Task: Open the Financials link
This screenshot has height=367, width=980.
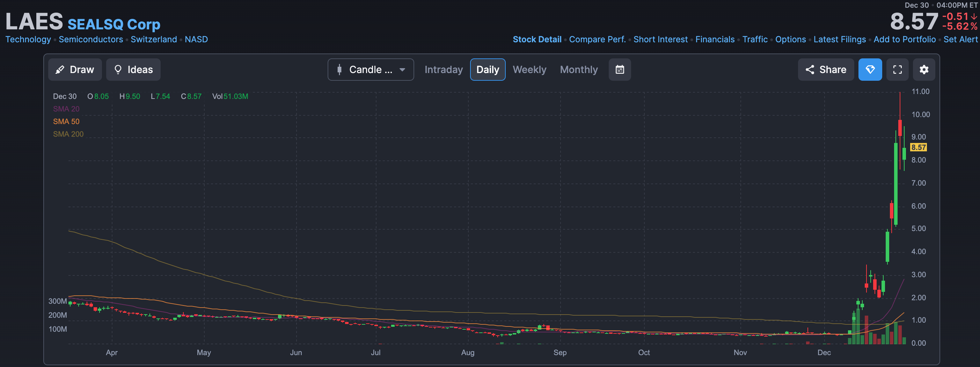Action: point(715,39)
